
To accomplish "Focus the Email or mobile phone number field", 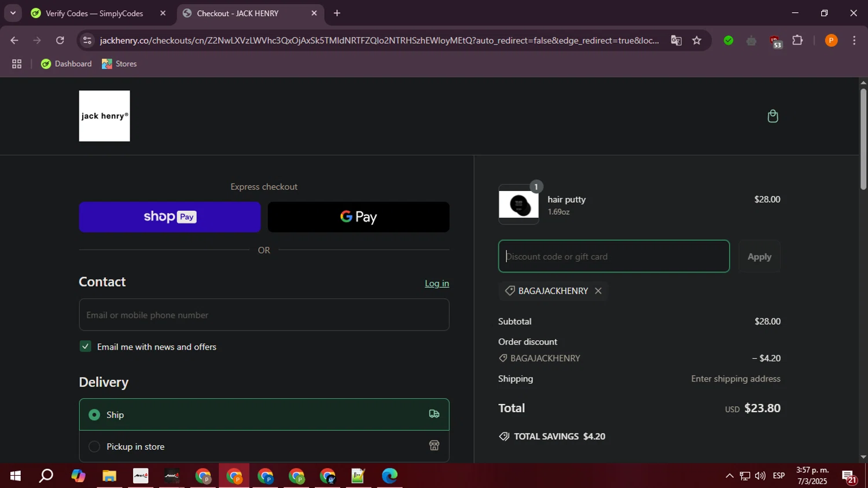I will pos(264,315).
